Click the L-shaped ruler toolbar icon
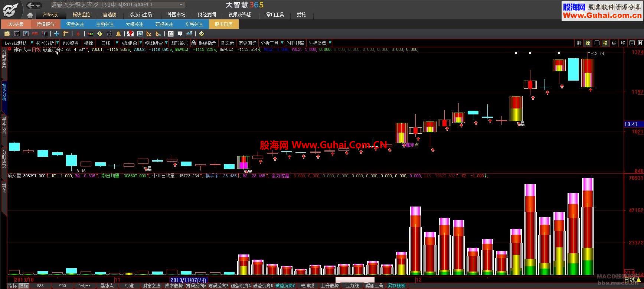Viewport: 644px width, 289px height. (66, 34)
